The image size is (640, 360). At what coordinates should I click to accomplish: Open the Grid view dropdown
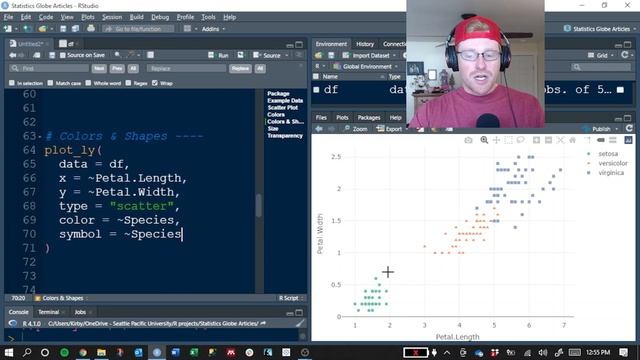click(x=600, y=55)
